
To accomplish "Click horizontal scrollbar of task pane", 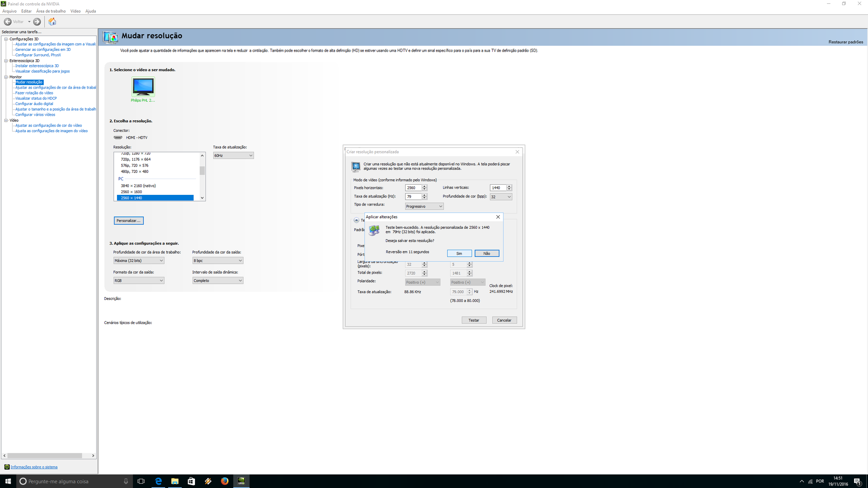I will 45,455.
